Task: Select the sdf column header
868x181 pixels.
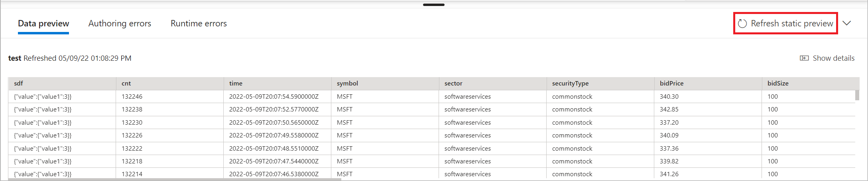Action: 62,84
